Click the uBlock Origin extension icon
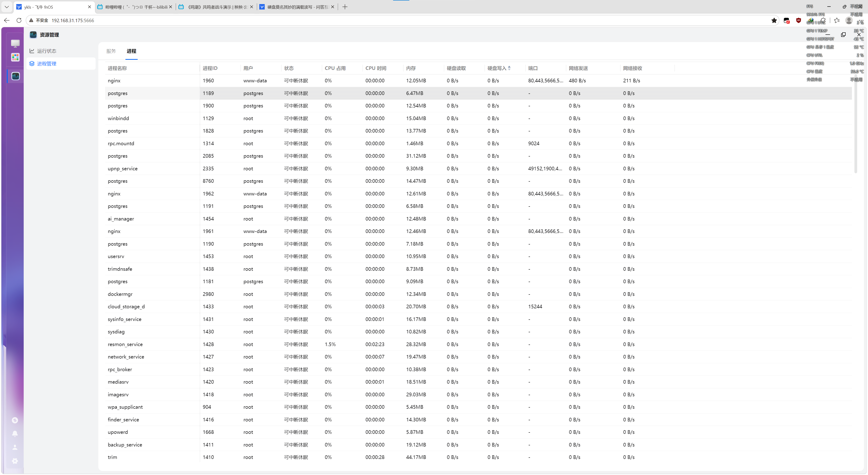Viewport: 868px width, 475px height. pyautogui.click(x=799, y=21)
